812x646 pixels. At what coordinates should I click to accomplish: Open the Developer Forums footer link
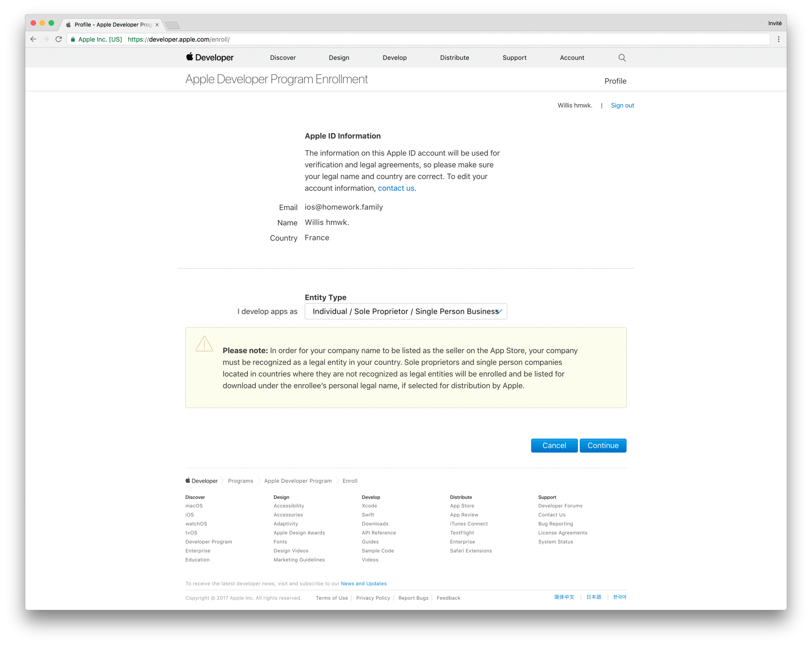[560, 506]
